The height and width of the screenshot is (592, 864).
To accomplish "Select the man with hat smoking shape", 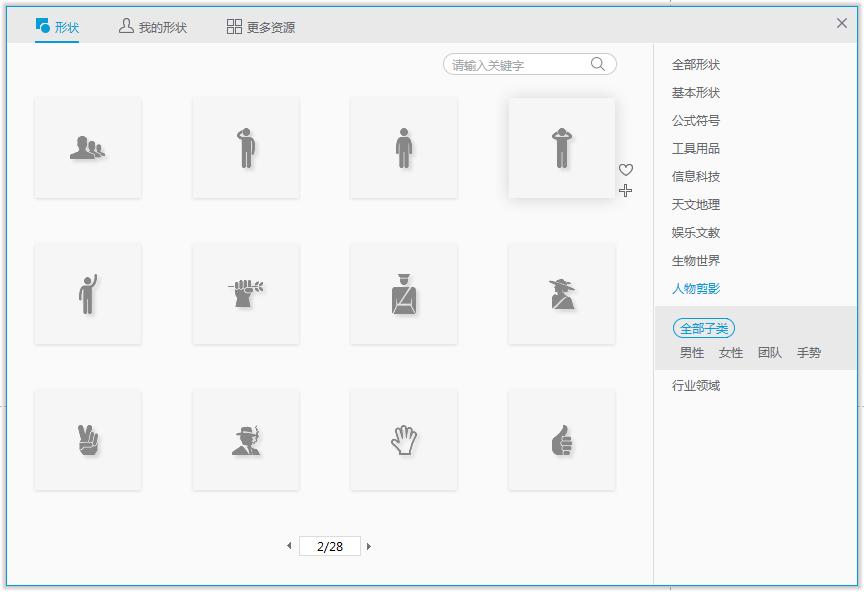I will (x=245, y=438).
